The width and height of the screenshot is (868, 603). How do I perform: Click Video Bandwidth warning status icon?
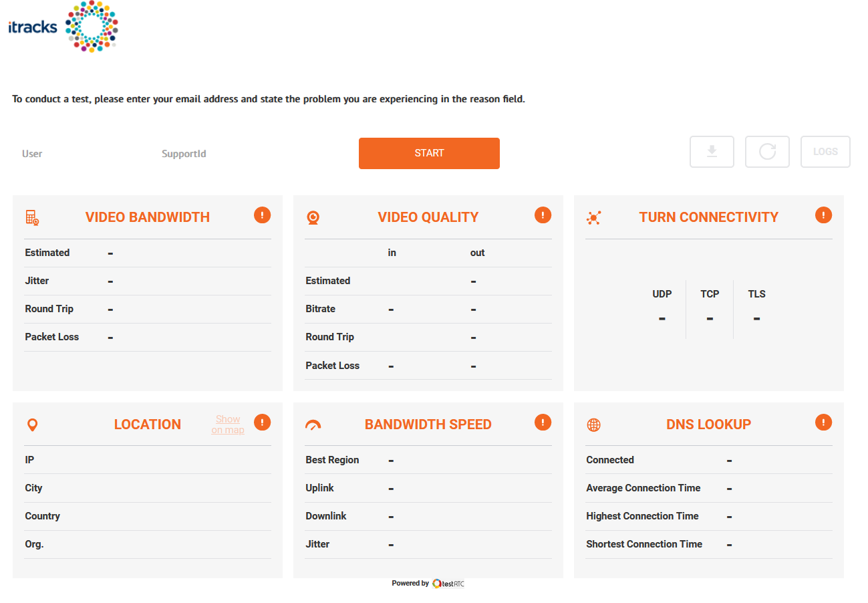click(263, 215)
